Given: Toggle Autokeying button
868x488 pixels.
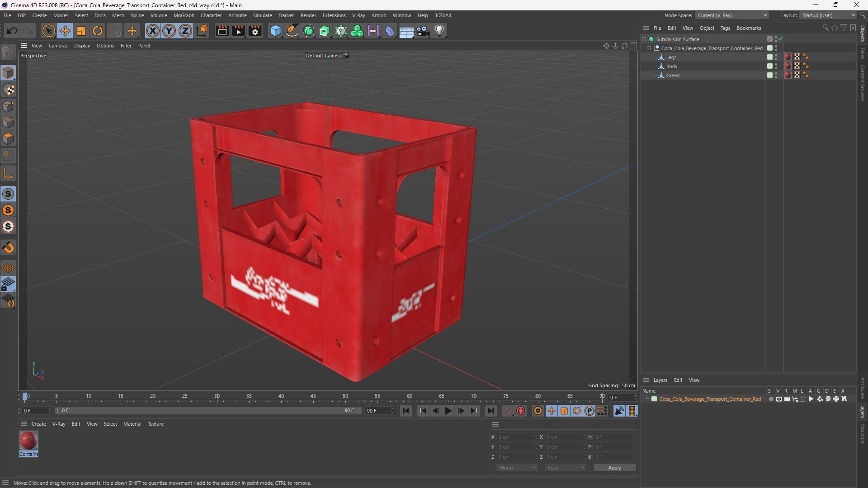Looking at the screenshot, I should (x=521, y=411).
